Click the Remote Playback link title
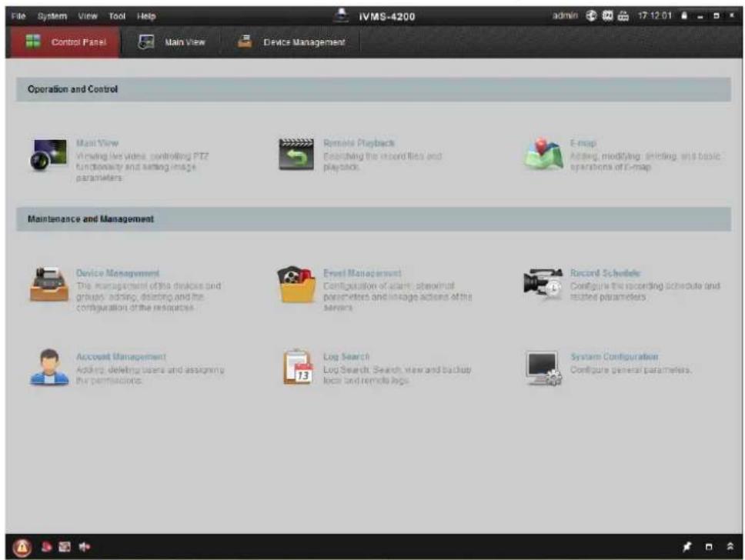This screenshot has height=560, width=745. [359, 143]
